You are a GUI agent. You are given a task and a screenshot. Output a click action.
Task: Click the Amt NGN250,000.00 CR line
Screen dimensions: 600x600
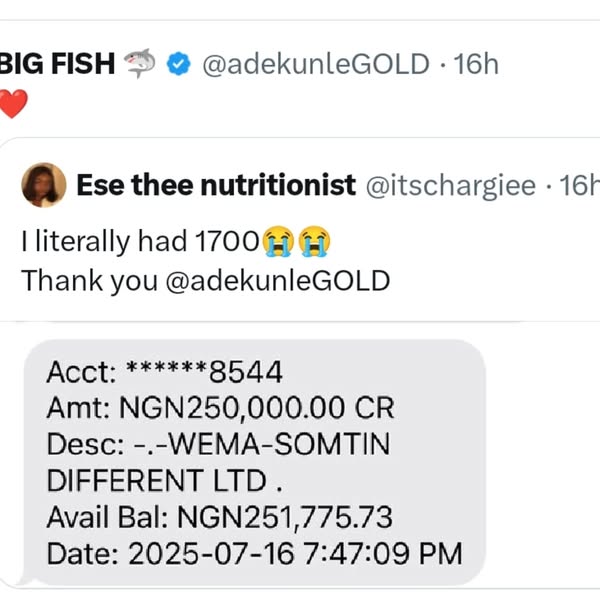tap(221, 409)
